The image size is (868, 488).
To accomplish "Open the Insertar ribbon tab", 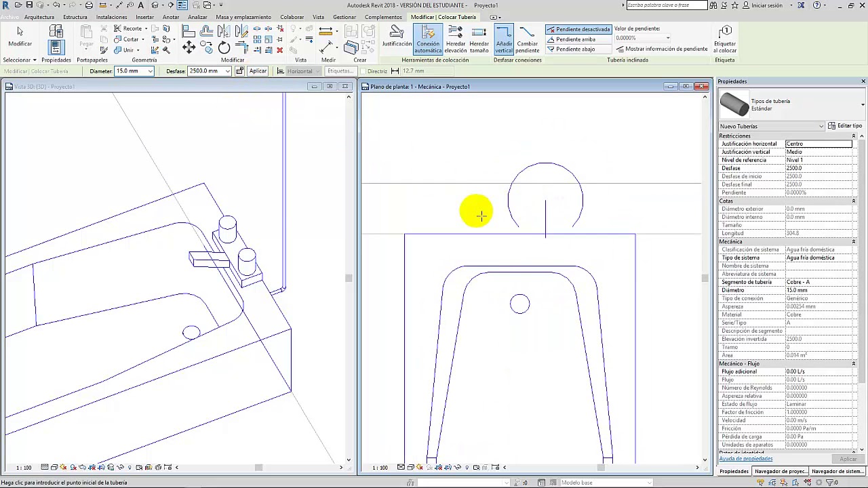I will pyautogui.click(x=145, y=17).
